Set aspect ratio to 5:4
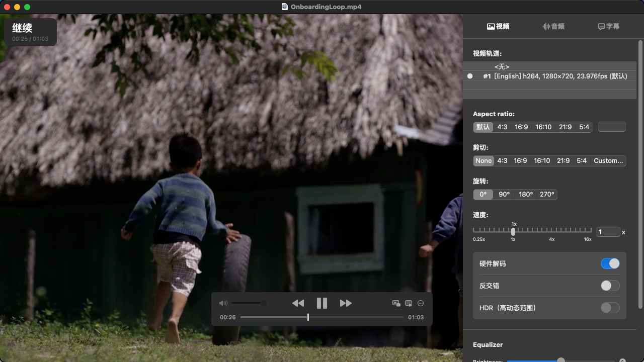The image size is (644, 362). pyautogui.click(x=584, y=127)
